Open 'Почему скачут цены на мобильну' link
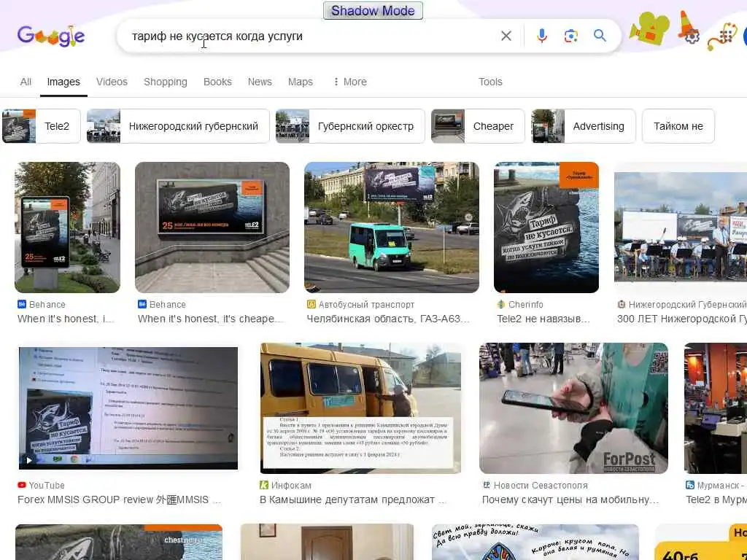 [570, 500]
